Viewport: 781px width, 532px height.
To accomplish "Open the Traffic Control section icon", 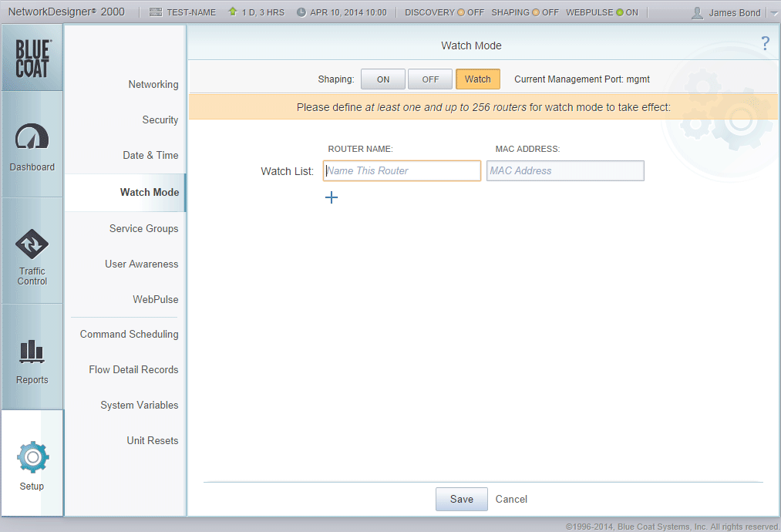I will pyautogui.click(x=32, y=244).
